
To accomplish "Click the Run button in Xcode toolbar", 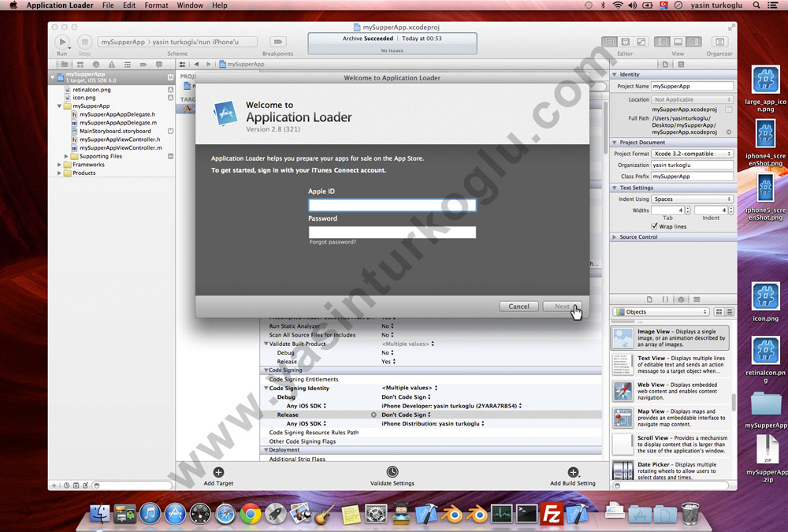I will (x=62, y=42).
